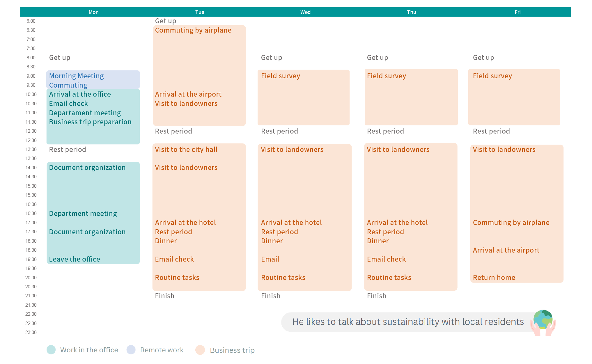
Task: Select Arrival at the office on Monday
Action: pyautogui.click(x=80, y=94)
